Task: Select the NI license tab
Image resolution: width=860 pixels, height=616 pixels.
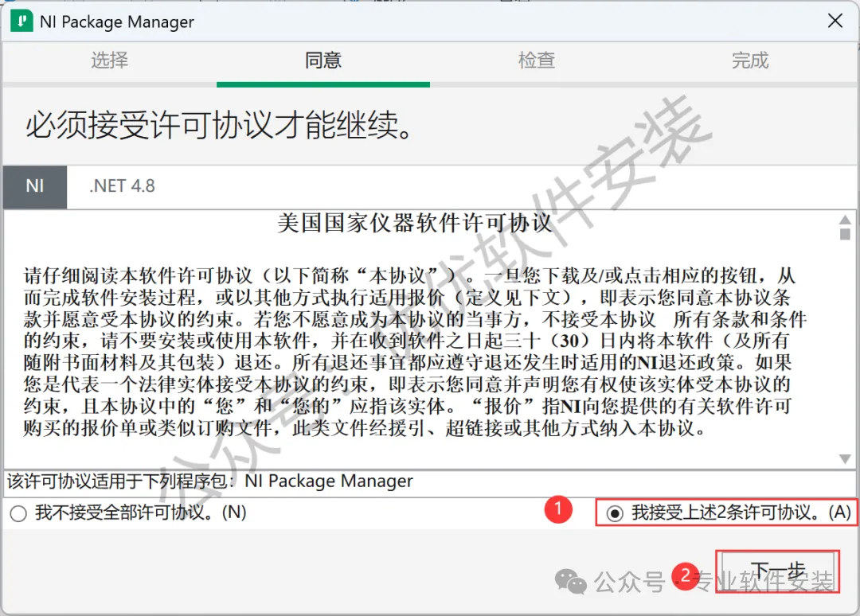Action: tap(35, 186)
